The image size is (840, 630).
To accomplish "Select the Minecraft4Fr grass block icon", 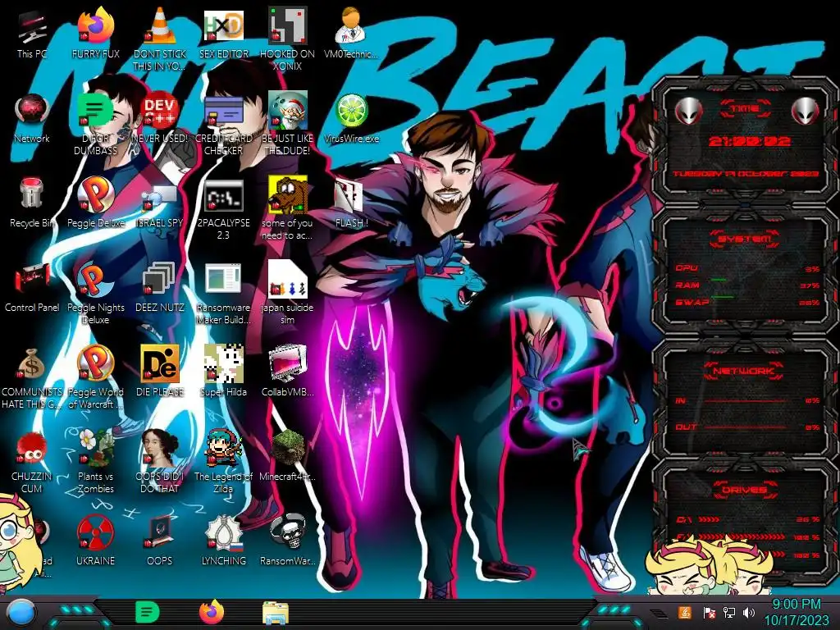I will (x=287, y=456).
